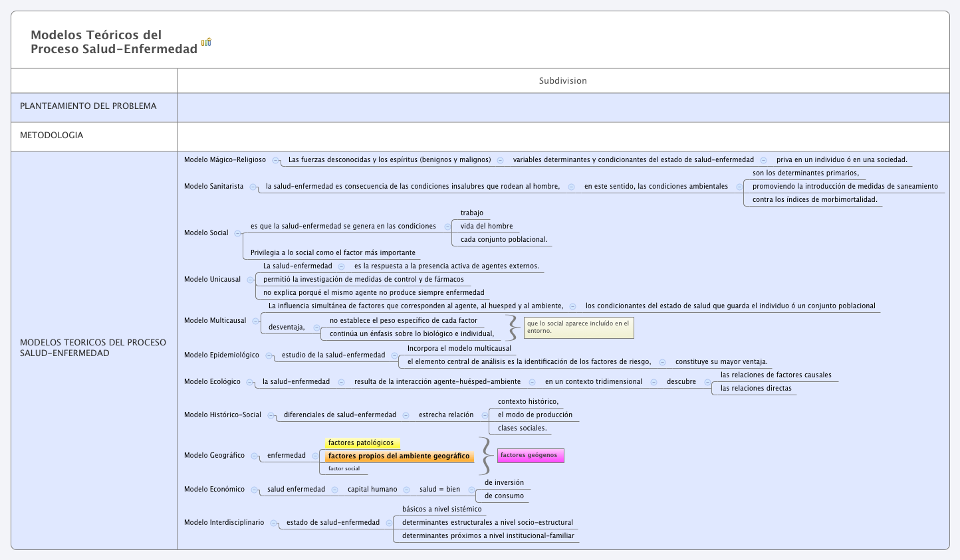Select 'permitió la investigación de medidas de control' topic
960x560 pixels.
click(x=364, y=280)
